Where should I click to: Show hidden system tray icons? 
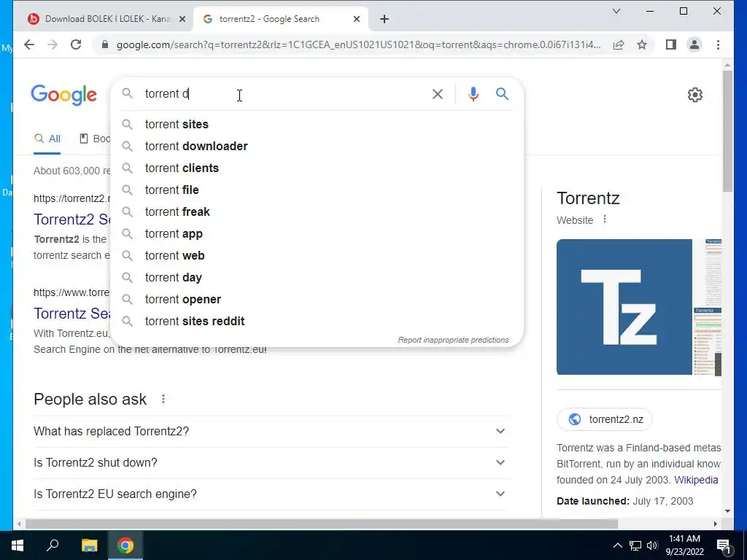[x=617, y=545]
